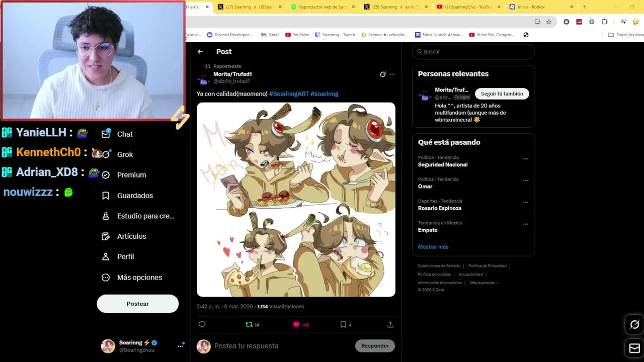Open Soarinng - Twitch bookmark
This screenshot has height=362, width=644.
click(335, 35)
